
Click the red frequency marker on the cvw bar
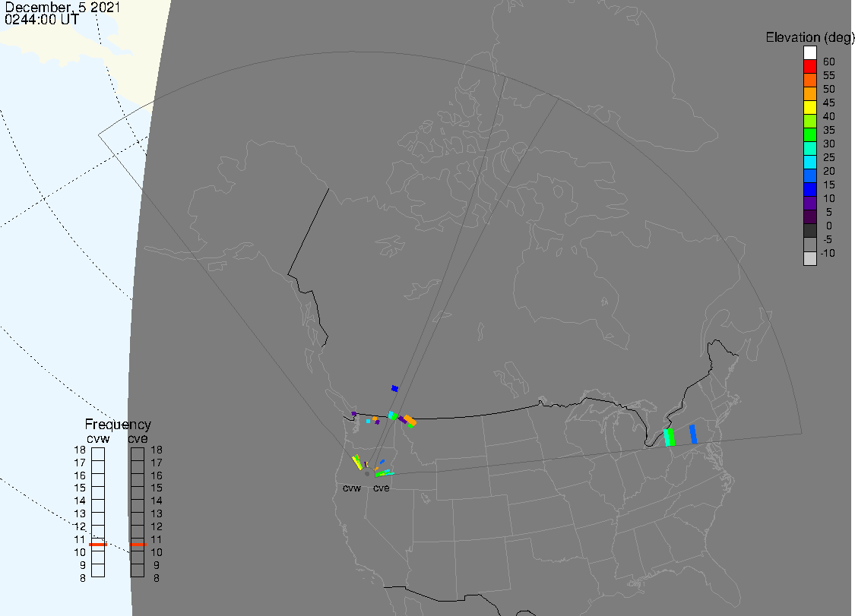(x=98, y=545)
